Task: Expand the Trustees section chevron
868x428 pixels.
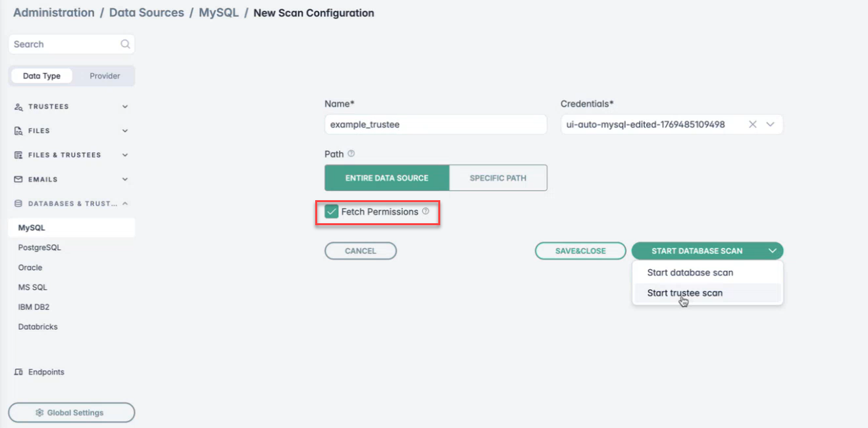Action: pyautogui.click(x=125, y=107)
